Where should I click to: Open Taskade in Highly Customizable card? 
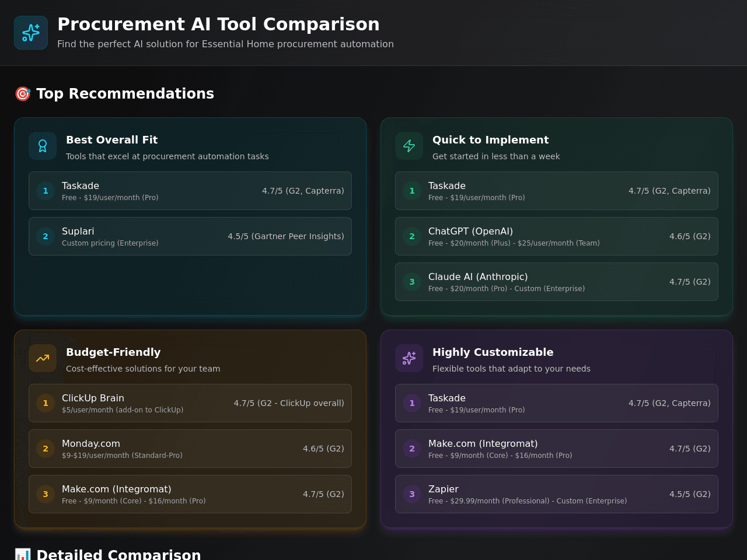[557, 403]
